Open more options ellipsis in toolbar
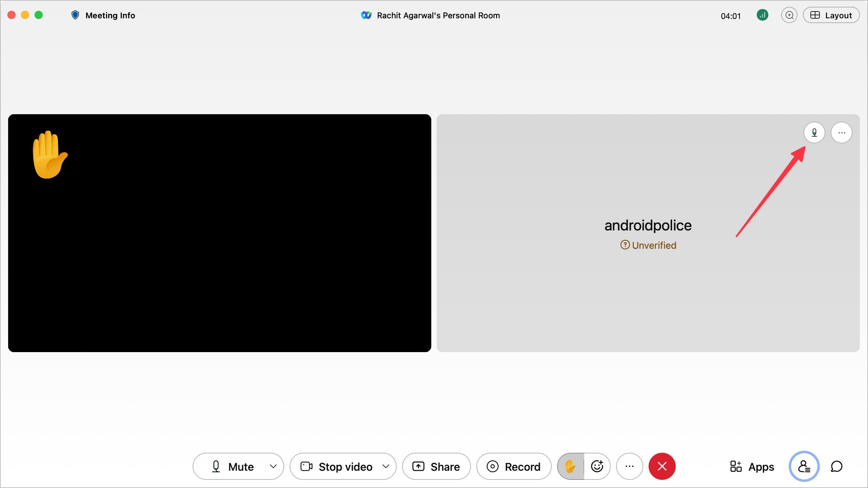Image resolution: width=868 pixels, height=488 pixels. click(629, 467)
